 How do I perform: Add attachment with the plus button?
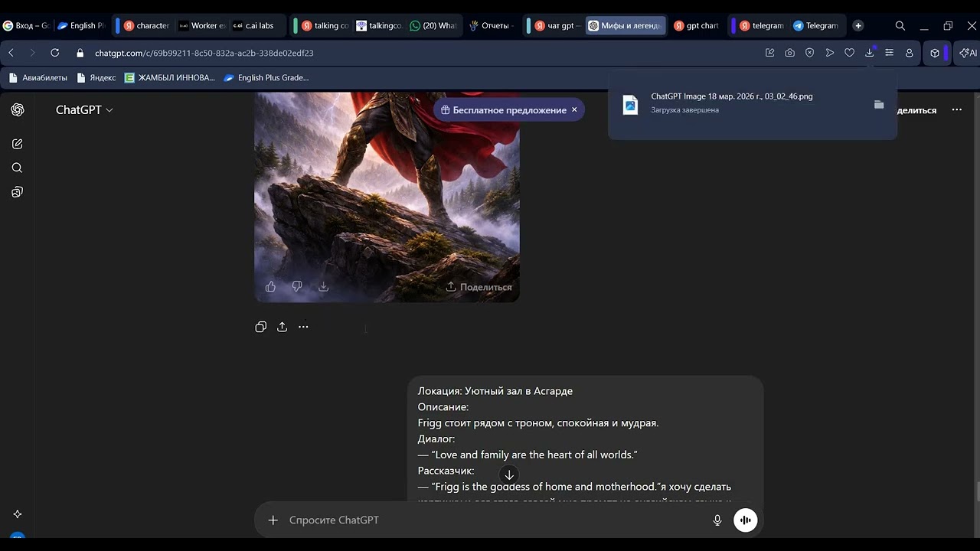coord(273,520)
